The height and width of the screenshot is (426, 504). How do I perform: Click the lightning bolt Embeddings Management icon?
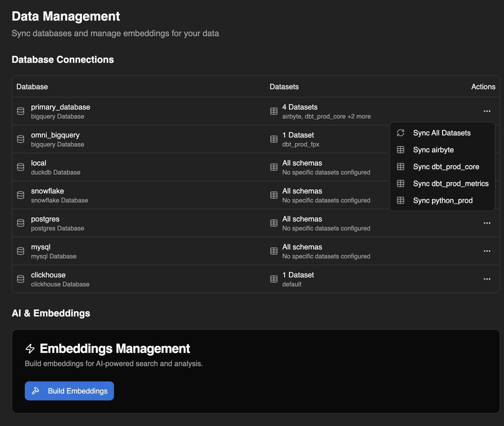point(30,349)
